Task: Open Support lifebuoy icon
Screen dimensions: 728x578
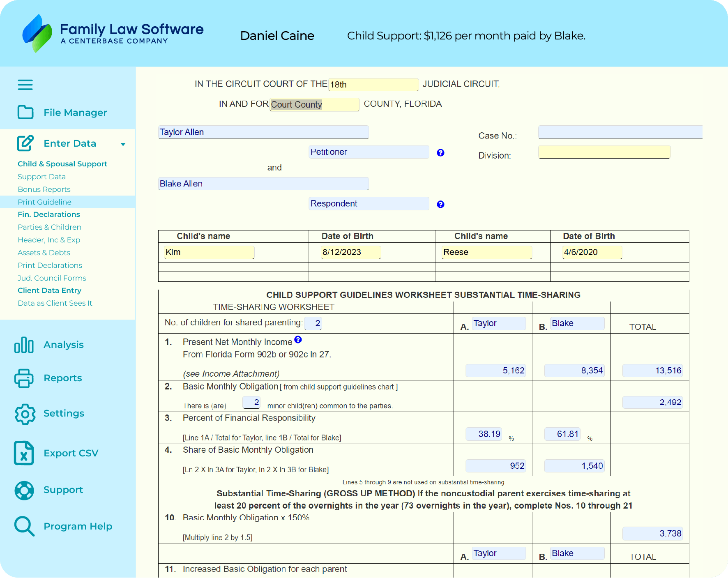Action: click(24, 490)
